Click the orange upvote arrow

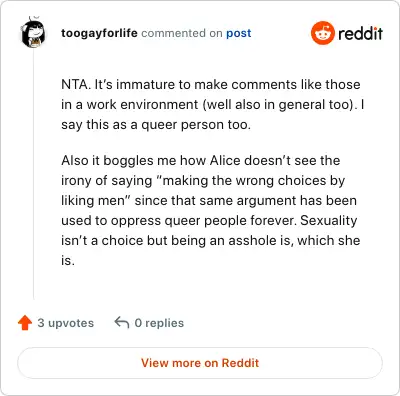tap(25, 323)
